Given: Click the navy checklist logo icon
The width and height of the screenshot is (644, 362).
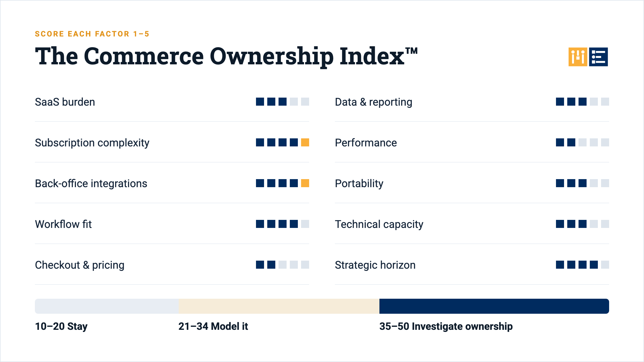Looking at the screenshot, I should click(598, 57).
